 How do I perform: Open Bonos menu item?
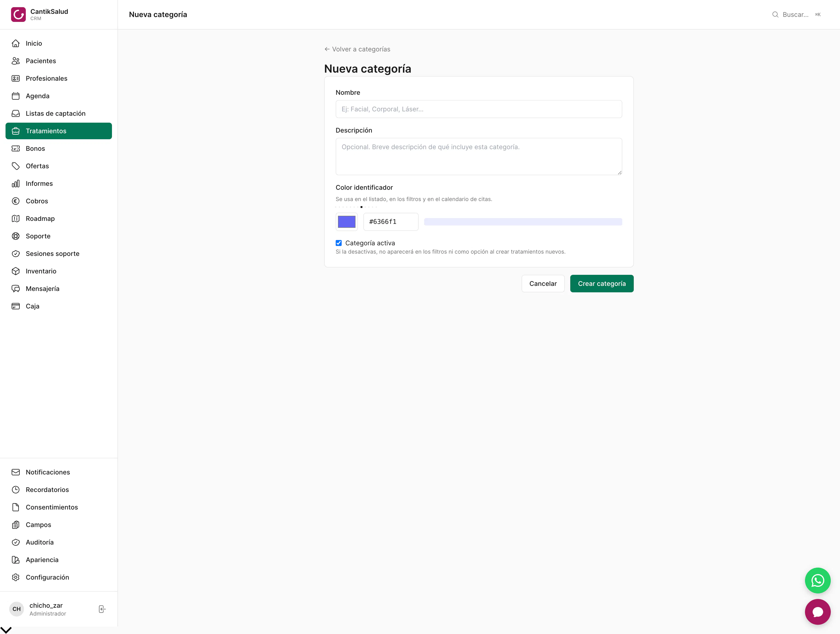coord(59,148)
